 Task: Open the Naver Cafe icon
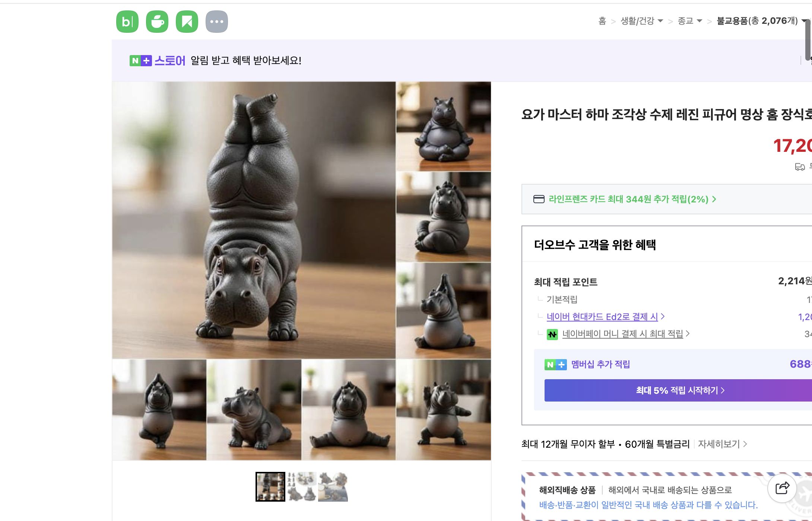coord(157,21)
